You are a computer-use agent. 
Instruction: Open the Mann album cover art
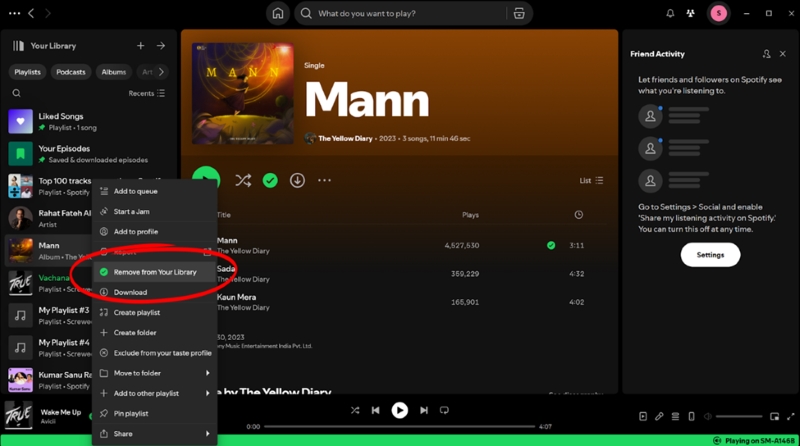pos(242,93)
